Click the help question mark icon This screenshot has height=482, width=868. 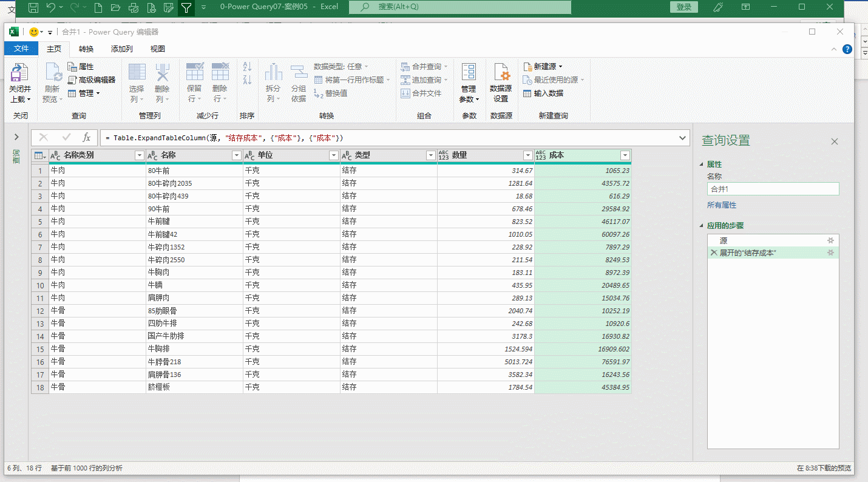click(847, 49)
